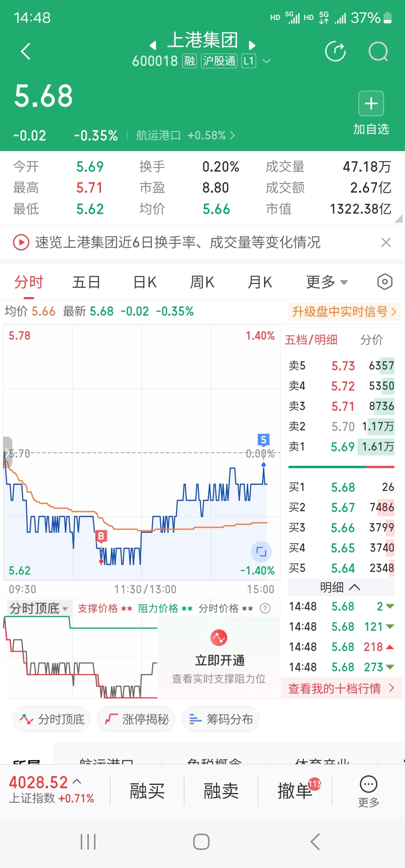The height and width of the screenshot is (868, 405).
Task: Select 买3 price 5.66 row
Action: tap(341, 527)
